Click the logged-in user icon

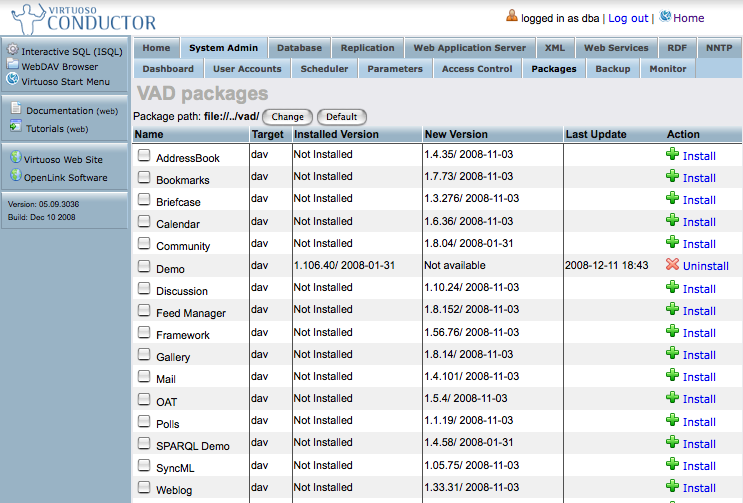point(512,16)
